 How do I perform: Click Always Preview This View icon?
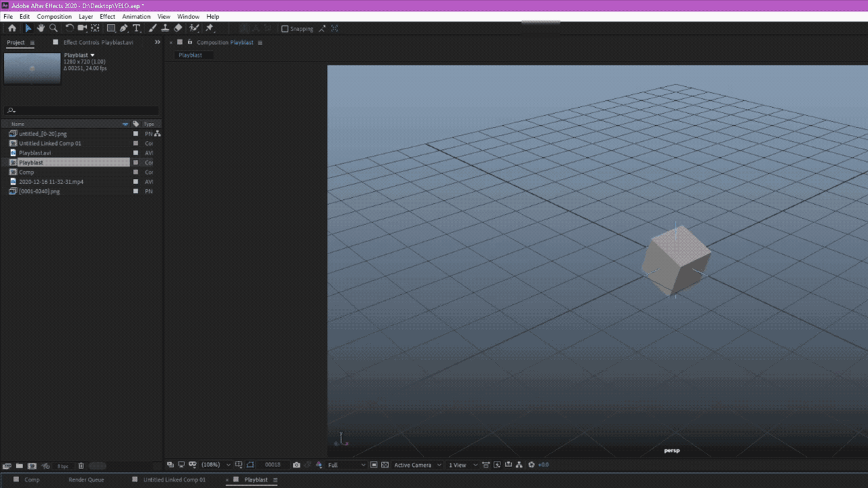click(x=170, y=465)
